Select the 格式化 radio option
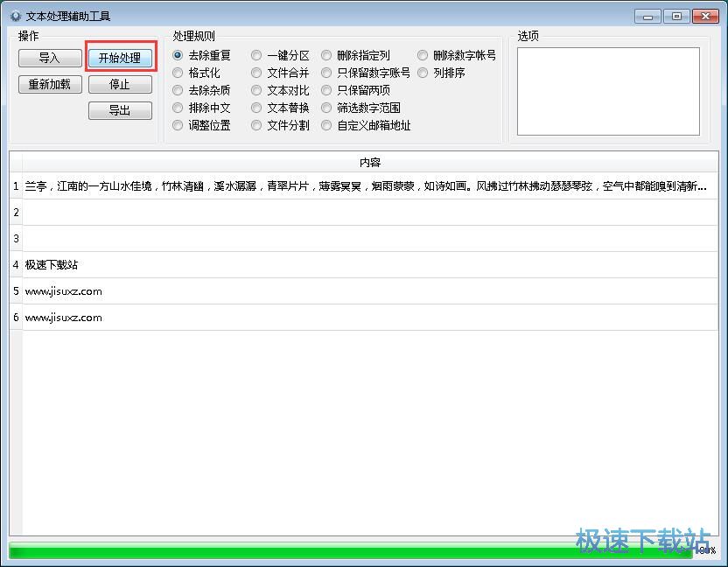This screenshot has width=728, height=567. click(196, 73)
